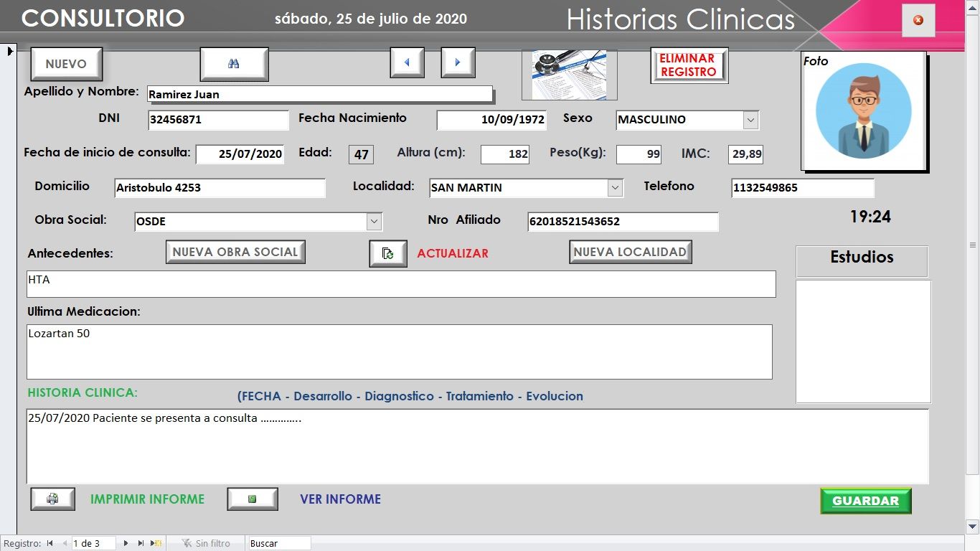Click the previous record arrow icon
Image resolution: width=980 pixels, height=551 pixels.
click(x=407, y=63)
